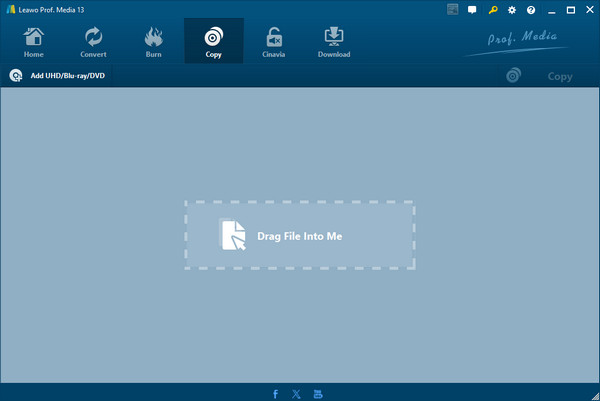This screenshot has height=401, width=600.
Task: Click the yellow key registration icon
Action: [x=491, y=9]
